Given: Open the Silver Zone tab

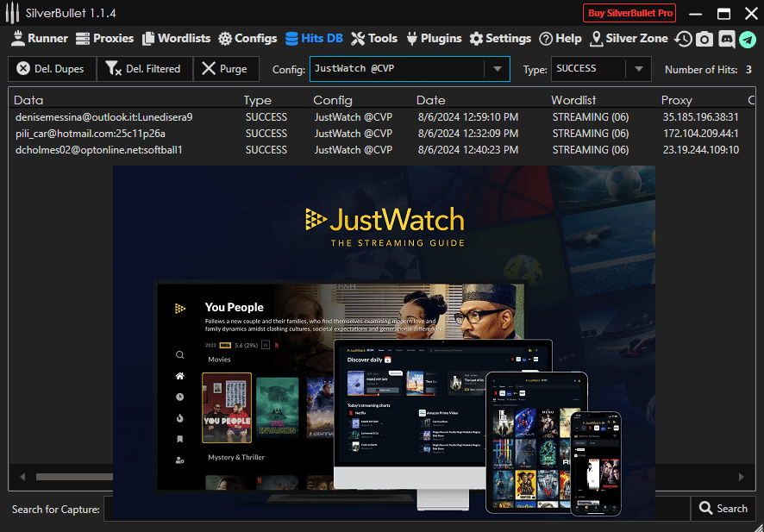Looking at the screenshot, I should coord(629,39).
